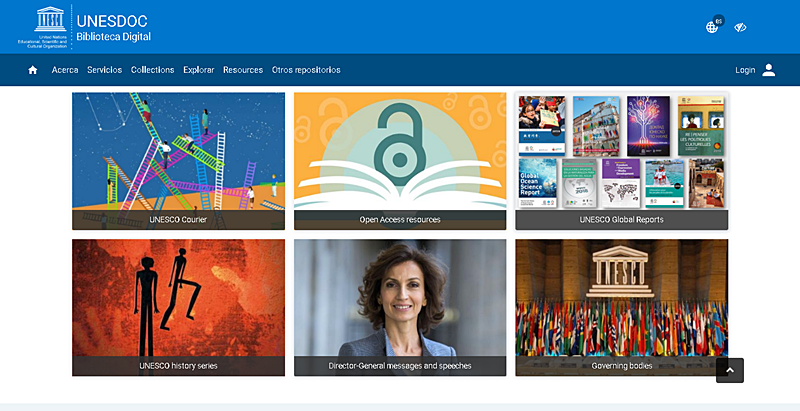Open the UNESCO Global Reports tile
This screenshot has width=800, height=411.
point(621,161)
